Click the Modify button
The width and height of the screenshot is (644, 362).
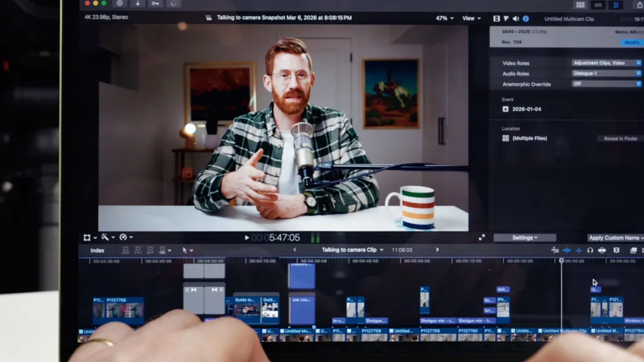pos(631,43)
